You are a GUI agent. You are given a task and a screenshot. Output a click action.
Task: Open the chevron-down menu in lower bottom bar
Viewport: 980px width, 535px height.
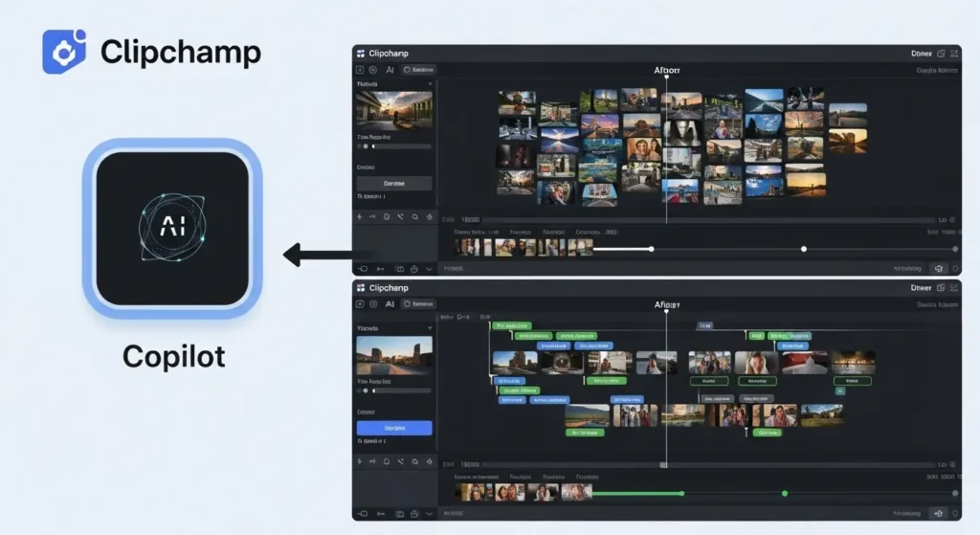[x=429, y=514]
